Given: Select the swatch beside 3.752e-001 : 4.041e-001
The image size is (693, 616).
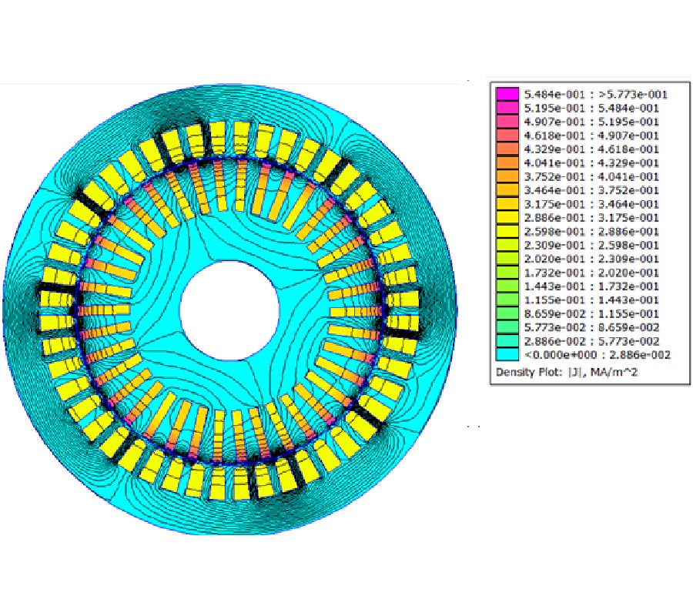Looking at the screenshot, I should tap(507, 177).
